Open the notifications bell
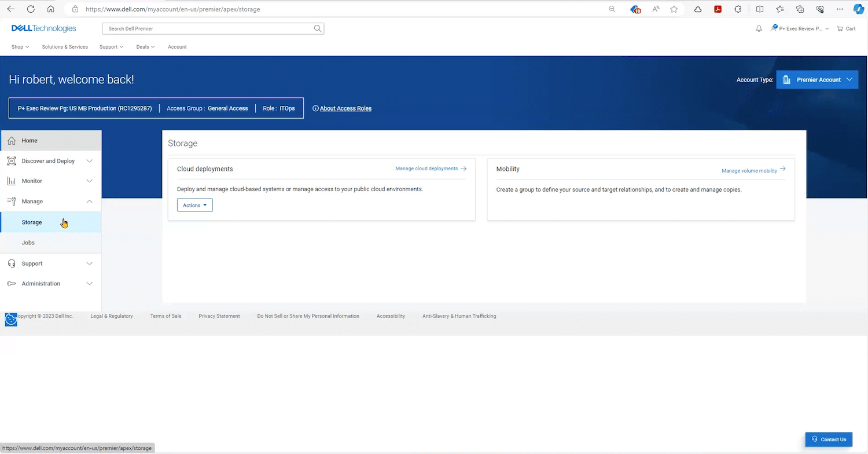The height and width of the screenshot is (454, 868). (759, 28)
